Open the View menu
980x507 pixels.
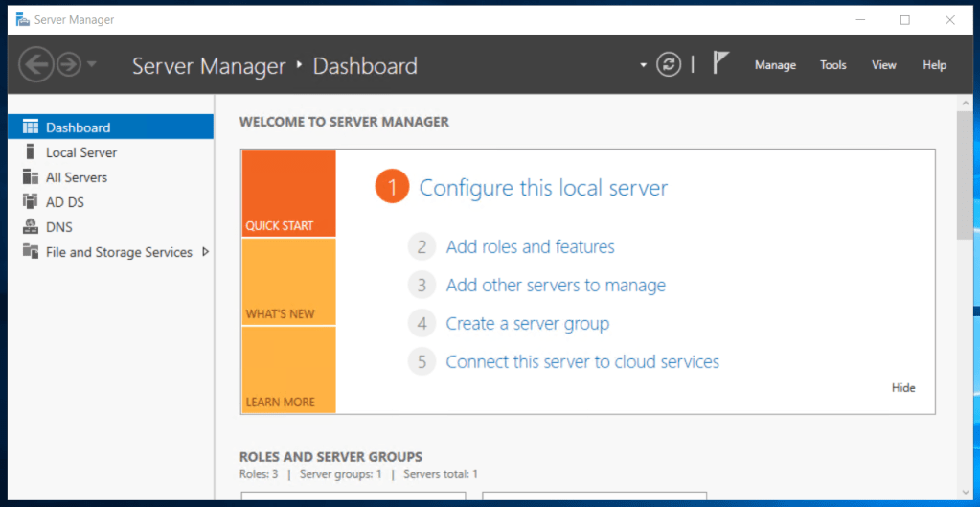883,65
